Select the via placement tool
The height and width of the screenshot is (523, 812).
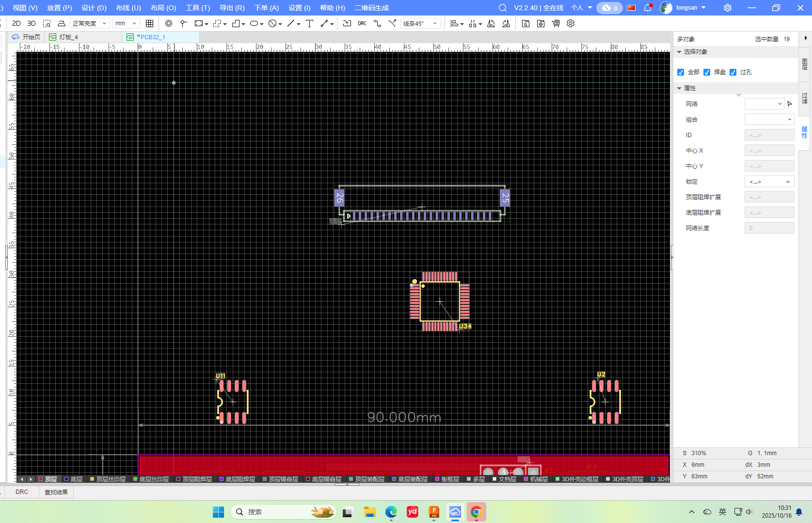(x=169, y=23)
